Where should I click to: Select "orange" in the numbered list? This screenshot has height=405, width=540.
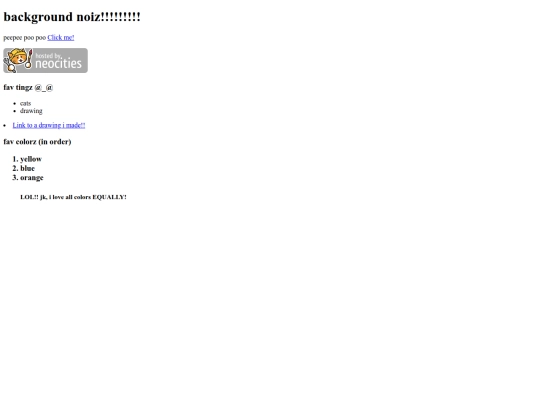(x=32, y=178)
